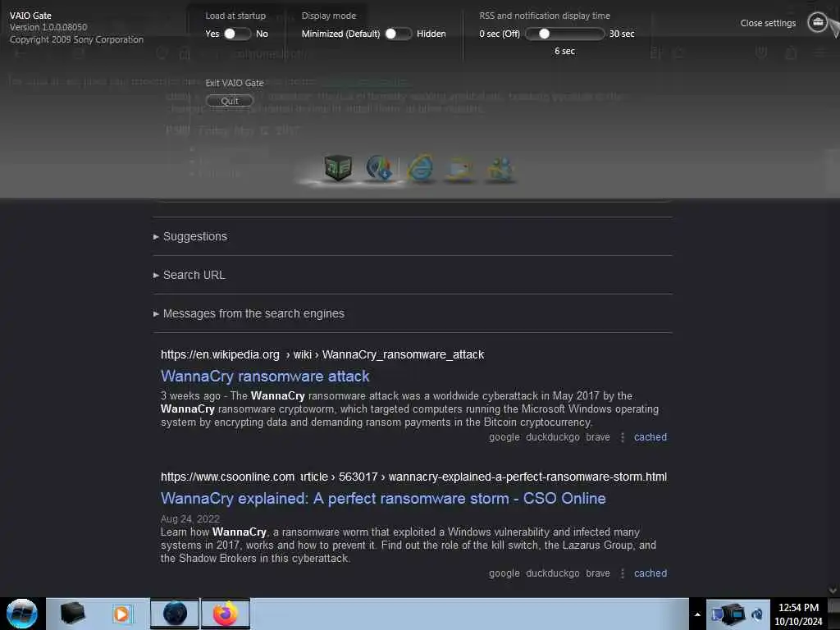Viewport: 840px width, 630px height.
Task: Click the Close settings toolbox icon
Action: pos(818,22)
